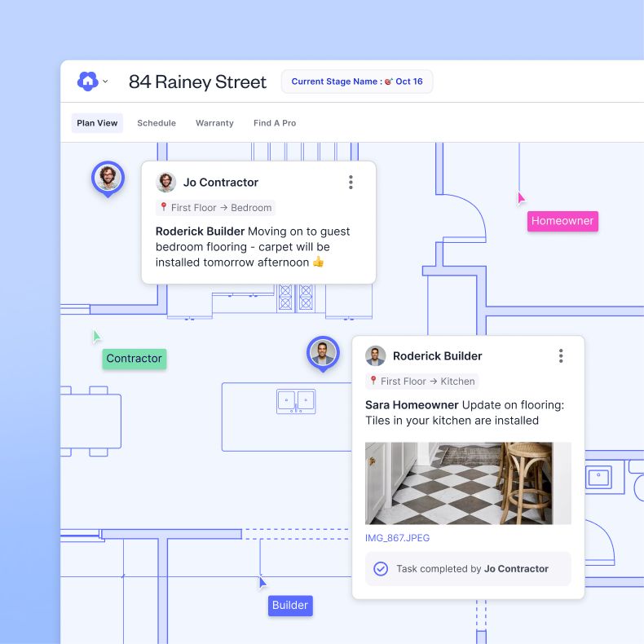The image size is (644, 644).
Task: Click the red pin icon beside First Floor Kitchen
Action: (x=373, y=380)
